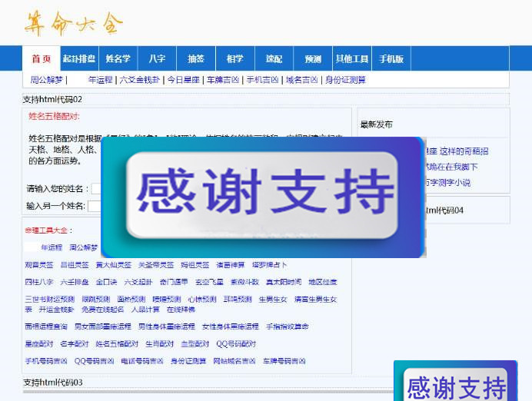Select the 生肖配对 link
The image size is (532, 401).
(159, 343)
